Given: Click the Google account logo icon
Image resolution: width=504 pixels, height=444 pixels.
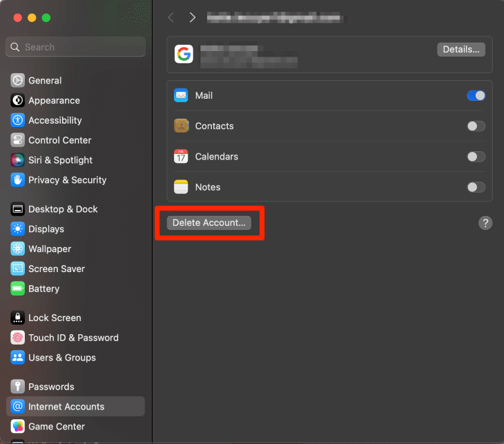Looking at the screenshot, I should click(184, 54).
